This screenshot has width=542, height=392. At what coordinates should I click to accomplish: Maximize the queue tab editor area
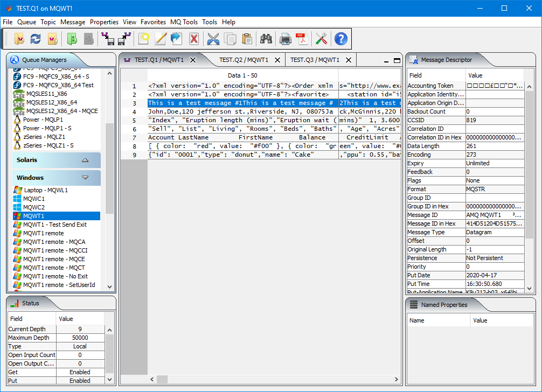pyautogui.click(x=397, y=61)
